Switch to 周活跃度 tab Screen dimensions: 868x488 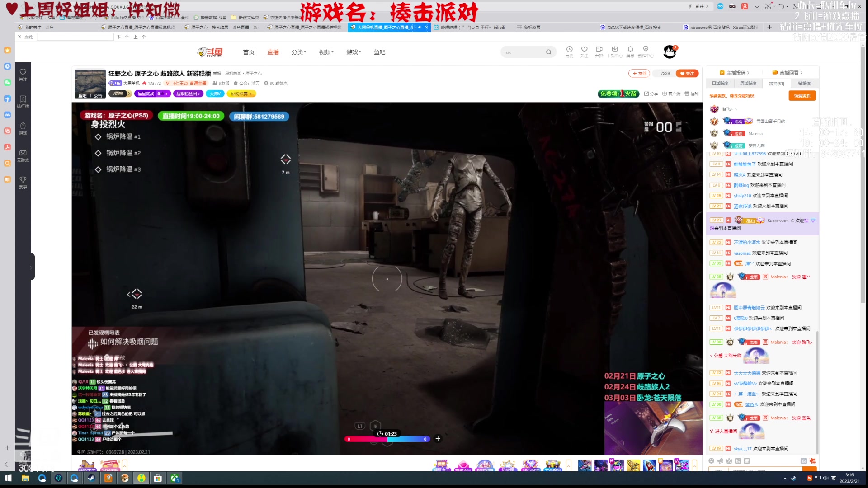[x=748, y=84]
